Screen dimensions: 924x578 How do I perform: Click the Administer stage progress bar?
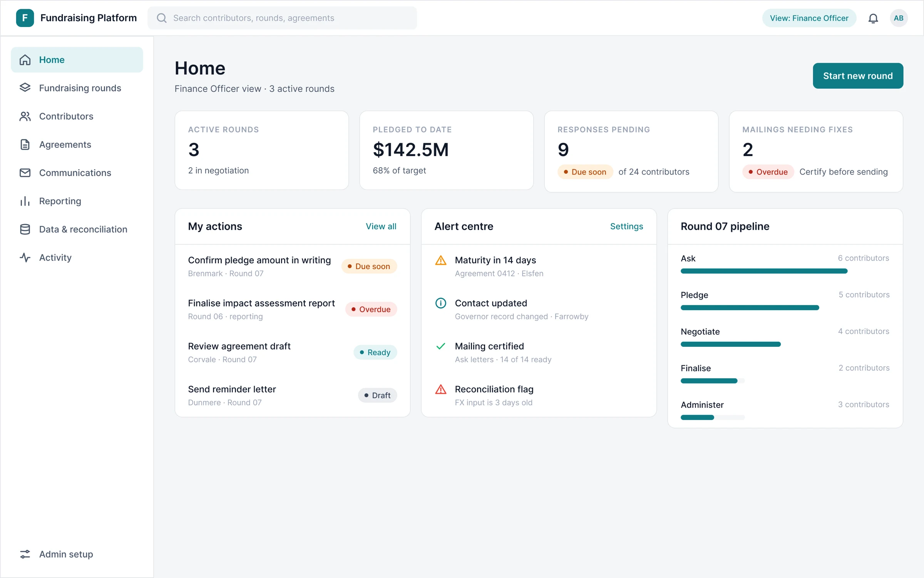(713, 417)
